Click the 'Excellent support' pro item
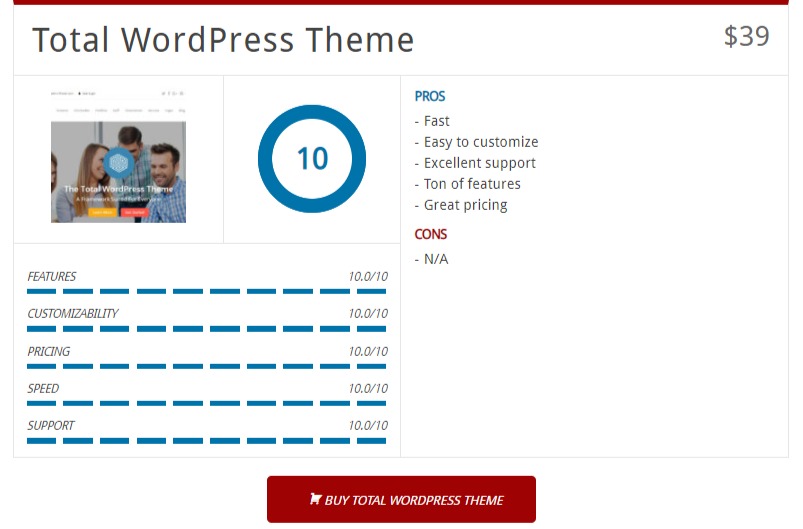Viewport: 803px width, 529px height. [x=475, y=163]
